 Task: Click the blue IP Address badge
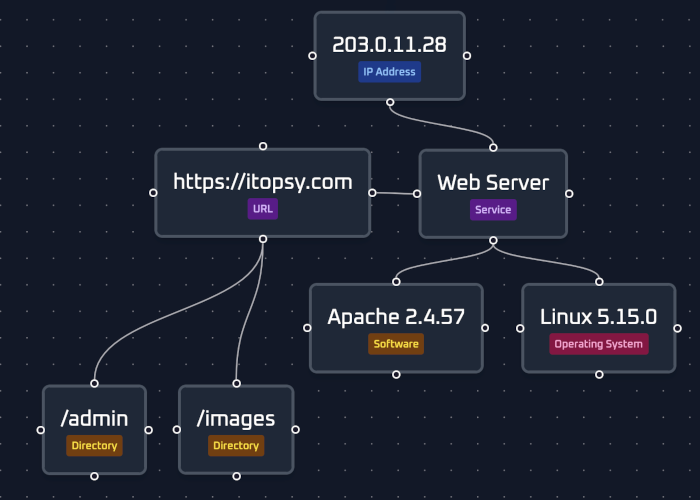[390, 72]
